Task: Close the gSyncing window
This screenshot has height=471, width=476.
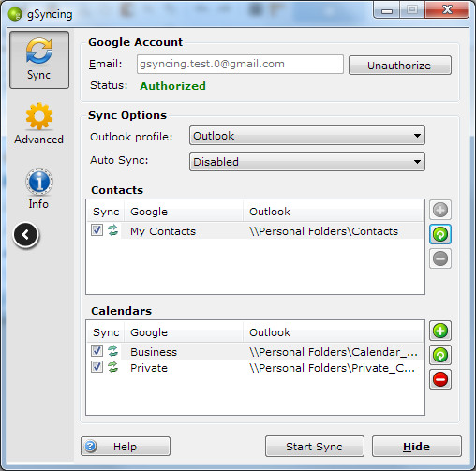Action: 447,10
